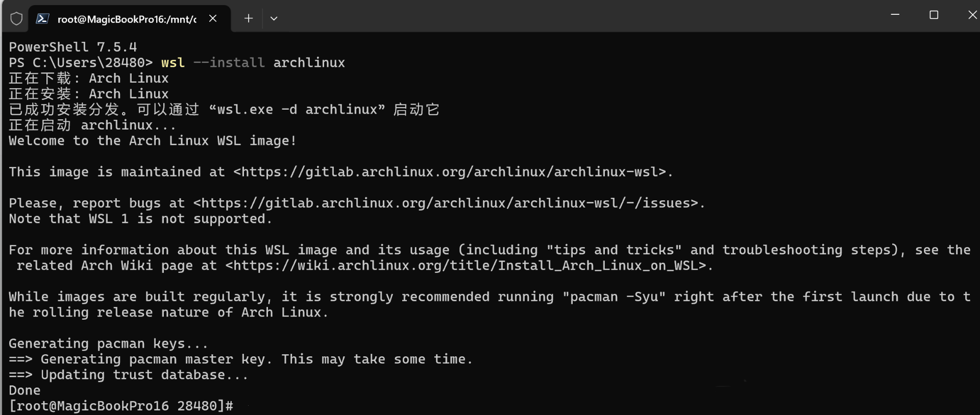The height and width of the screenshot is (415, 980).
Task: Click the archlinux-wsl GitLab maintenance link
Action: click(x=449, y=172)
